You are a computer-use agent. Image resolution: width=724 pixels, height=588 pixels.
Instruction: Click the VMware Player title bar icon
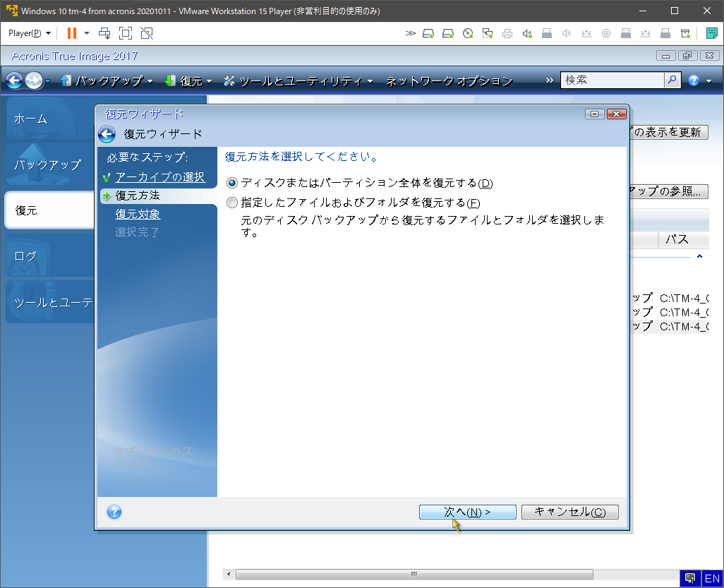click(12, 11)
